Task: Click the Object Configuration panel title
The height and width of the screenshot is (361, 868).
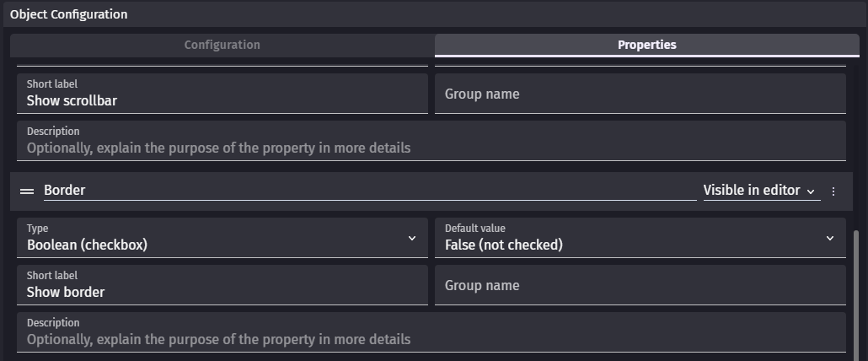Action: point(68,14)
